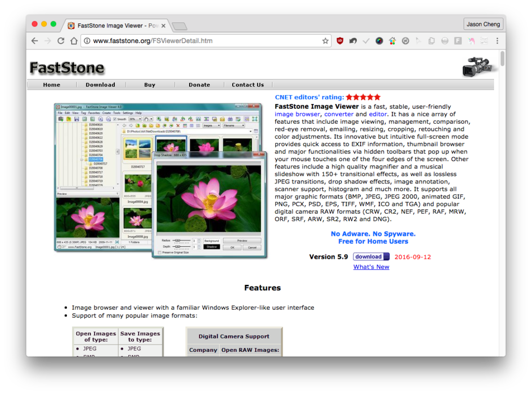The height and width of the screenshot is (394, 532).
Task: Follow the 'image browser' link
Action: [x=297, y=114]
